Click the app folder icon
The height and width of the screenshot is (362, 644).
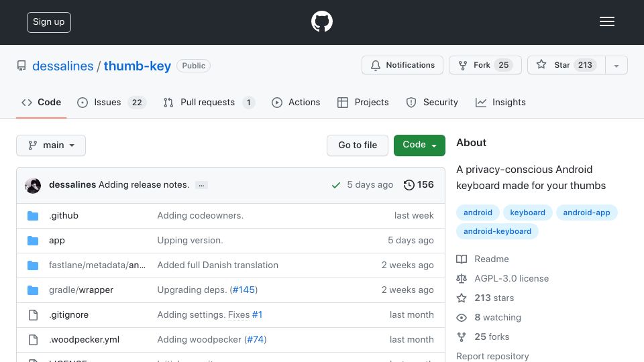[33, 241]
